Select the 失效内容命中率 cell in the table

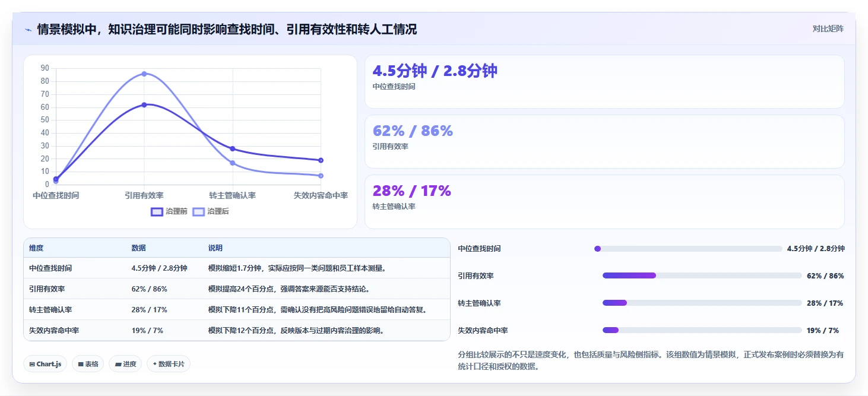click(54, 331)
